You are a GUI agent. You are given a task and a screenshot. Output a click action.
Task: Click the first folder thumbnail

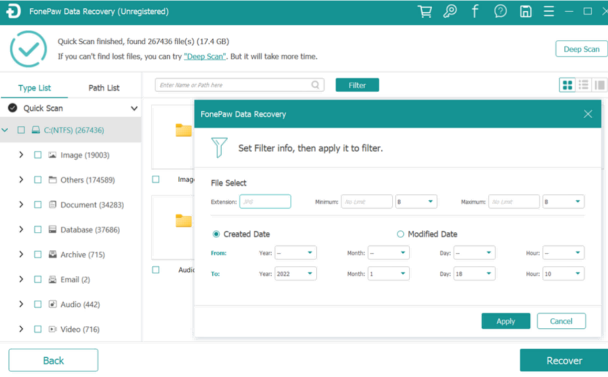pyautogui.click(x=183, y=130)
